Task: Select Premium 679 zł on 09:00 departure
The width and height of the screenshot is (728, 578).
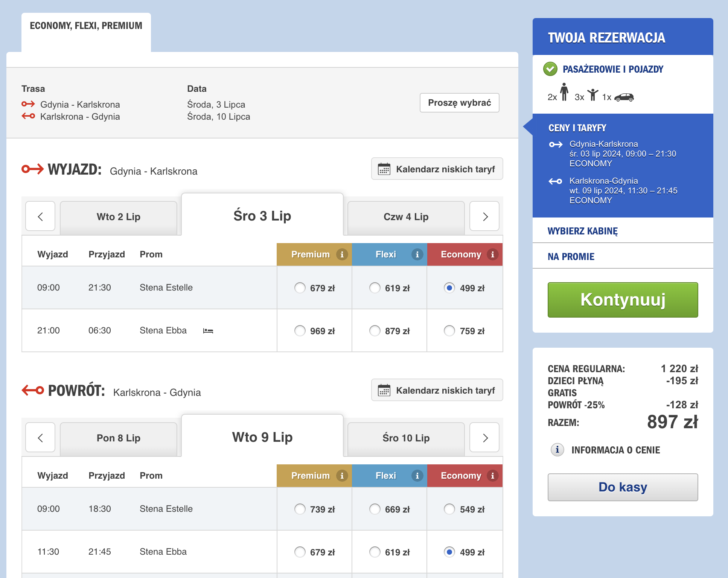Action: click(300, 288)
